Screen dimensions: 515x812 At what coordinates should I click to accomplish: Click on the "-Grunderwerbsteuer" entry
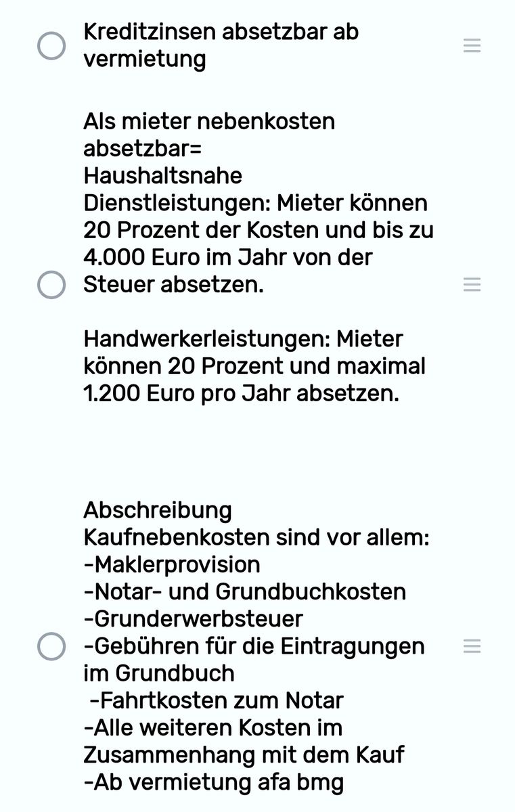point(193,618)
